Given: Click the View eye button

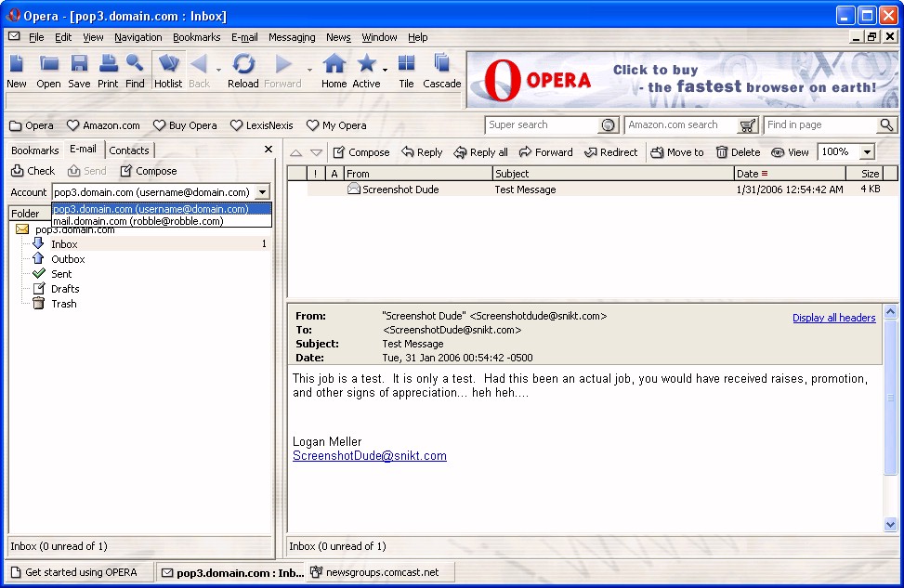Looking at the screenshot, I should 790,152.
